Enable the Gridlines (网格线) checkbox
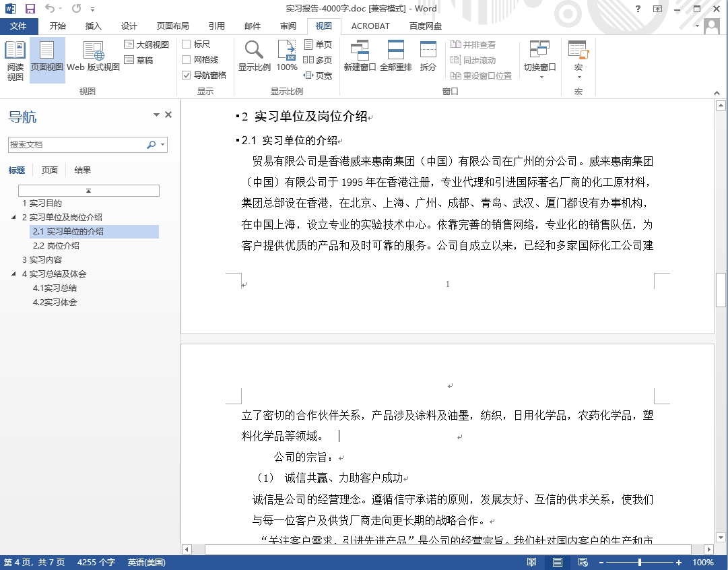 187,60
